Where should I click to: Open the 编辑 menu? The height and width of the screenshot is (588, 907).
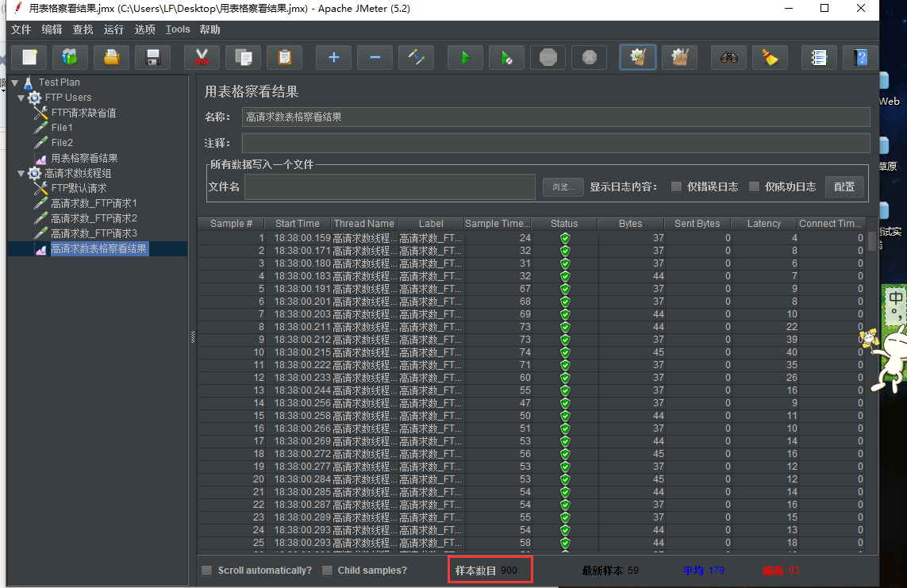(52, 29)
